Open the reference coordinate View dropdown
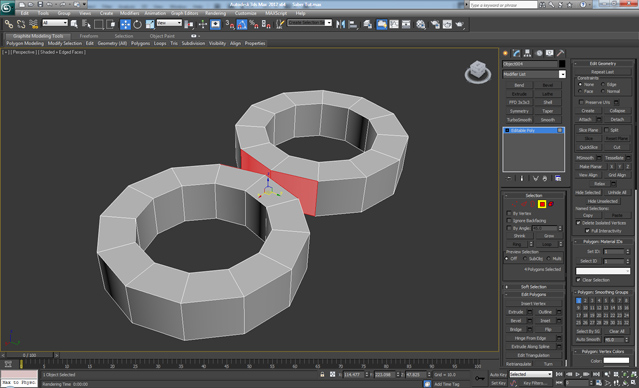This screenshot has width=639, height=388. [x=169, y=23]
